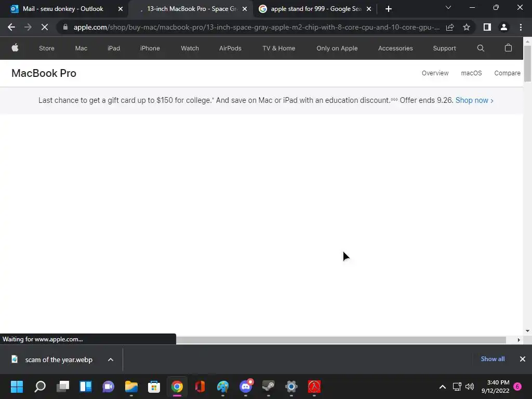Open the iPad menu item
Screen dimensions: 532x399
pos(114,48)
